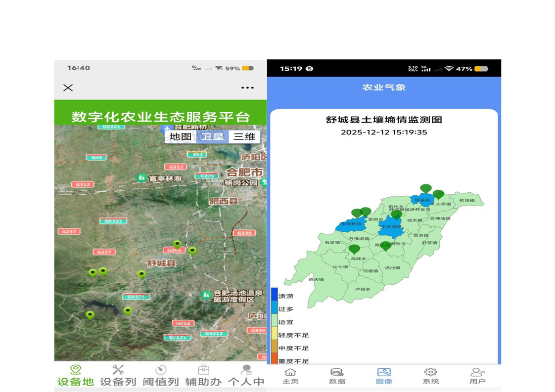Tap the 官亭林海 tree icon on the map
Screen dimensions: 555x392
click(x=141, y=178)
